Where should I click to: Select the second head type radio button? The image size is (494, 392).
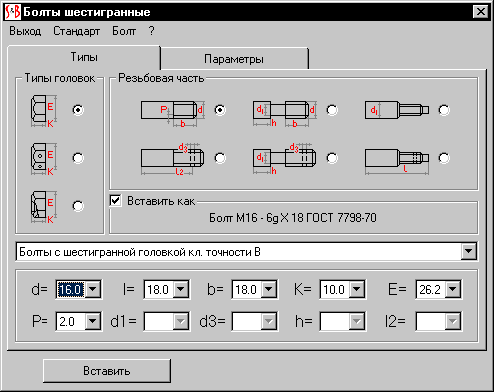click(78, 158)
